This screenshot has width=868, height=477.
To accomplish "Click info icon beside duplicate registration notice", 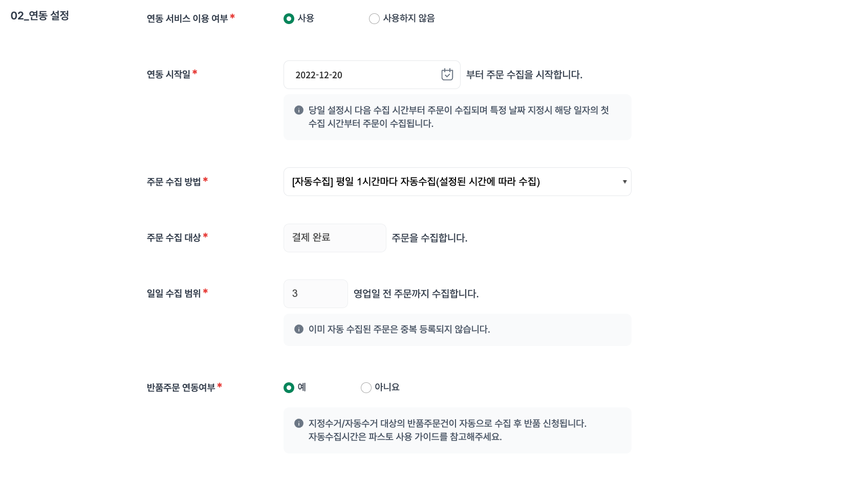I will pyautogui.click(x=299, y=329).
